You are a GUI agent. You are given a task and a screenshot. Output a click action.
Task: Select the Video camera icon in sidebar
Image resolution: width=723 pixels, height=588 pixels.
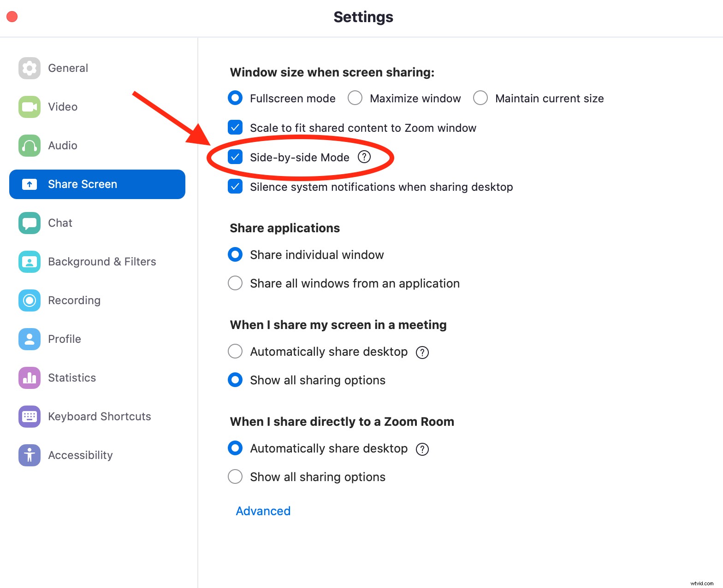[x=29, y=106]
